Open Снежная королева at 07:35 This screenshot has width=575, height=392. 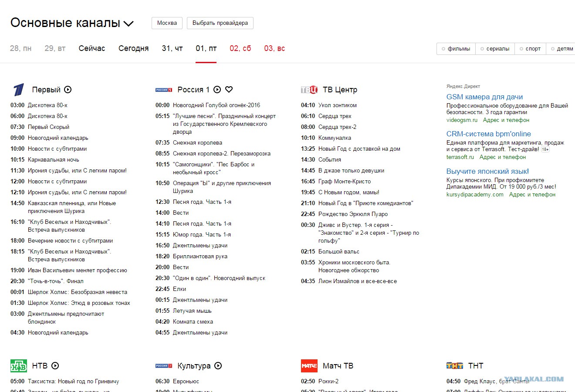[197, 143]
